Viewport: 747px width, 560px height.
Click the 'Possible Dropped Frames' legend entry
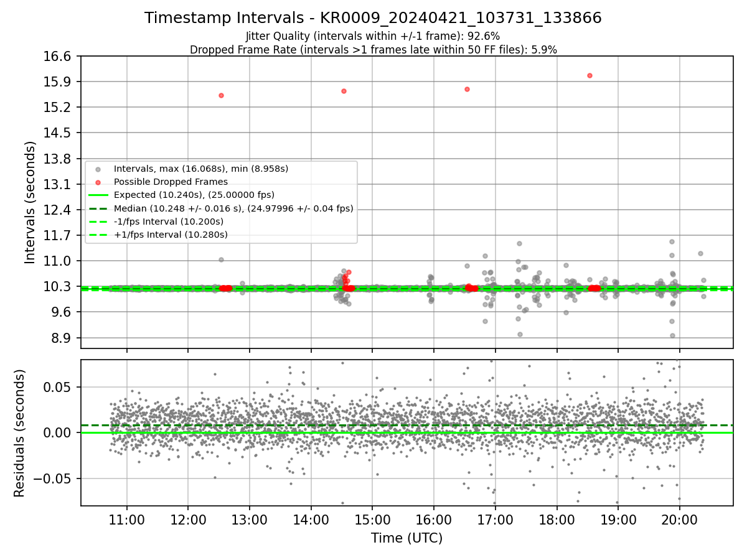point(171,182)
